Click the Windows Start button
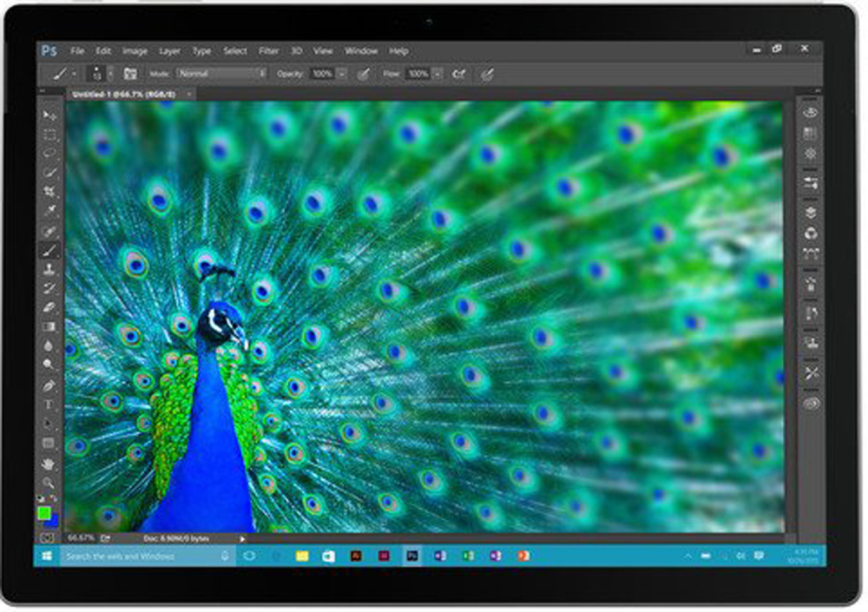 [47, 556]
